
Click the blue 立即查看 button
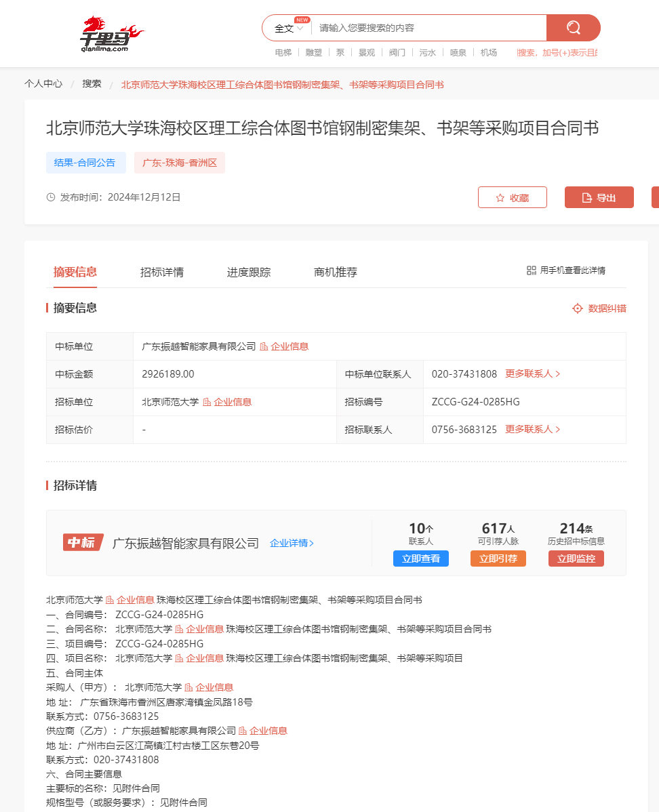pyautogui.click(x=420, y=559)
